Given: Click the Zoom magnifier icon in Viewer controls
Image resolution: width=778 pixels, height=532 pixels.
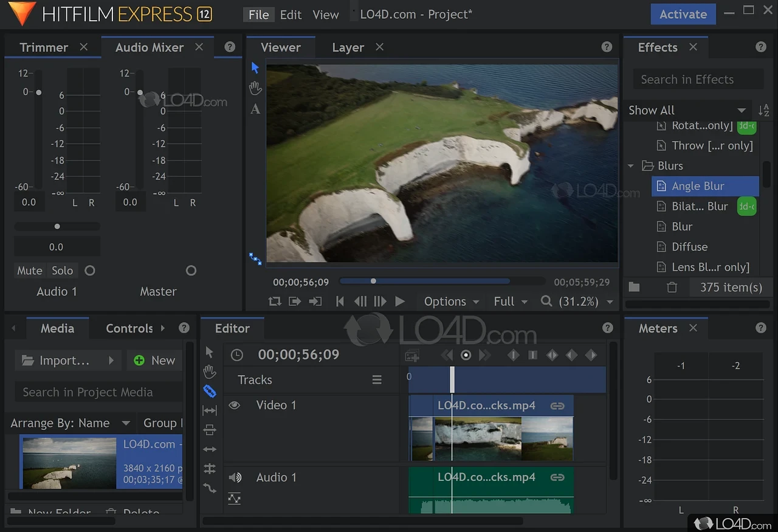Looking at the screenshot, I should pos(547,301).
